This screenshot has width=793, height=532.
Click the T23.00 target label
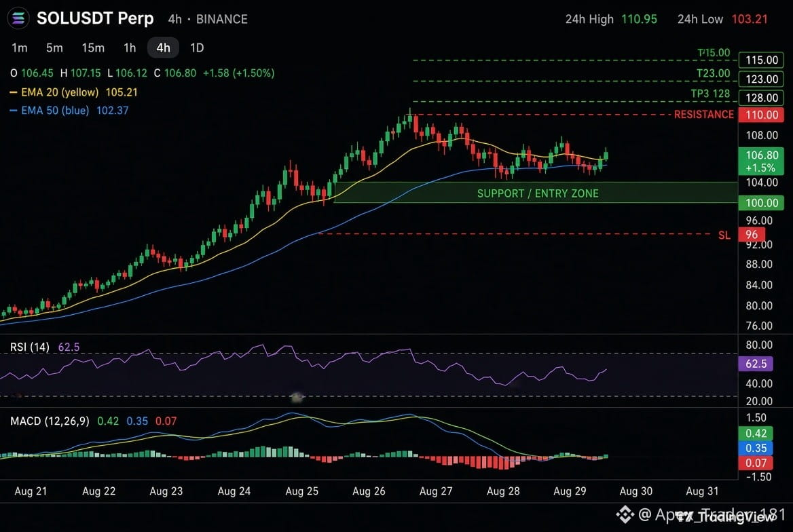(713, 74)
